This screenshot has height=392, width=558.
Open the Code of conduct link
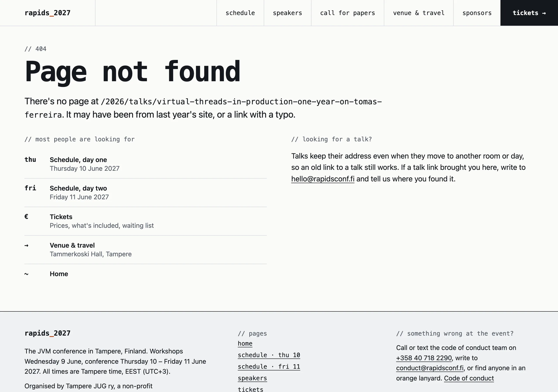click(469, 378)
